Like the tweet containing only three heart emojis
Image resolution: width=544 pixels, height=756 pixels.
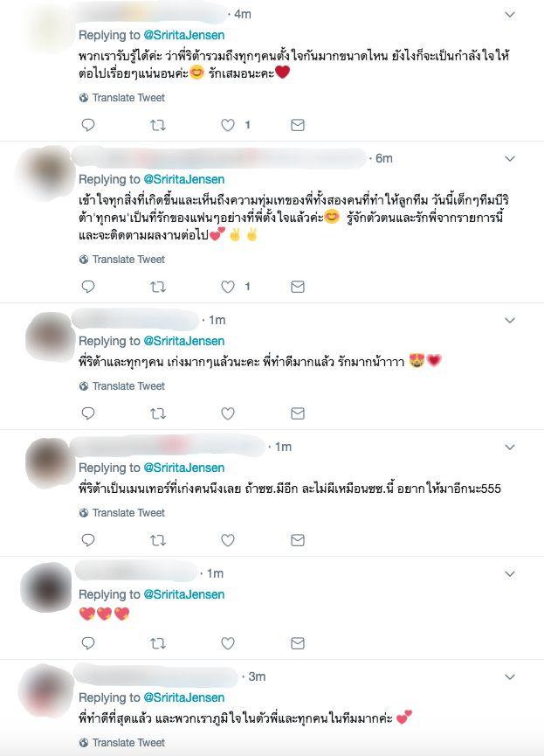pos(227,643)
